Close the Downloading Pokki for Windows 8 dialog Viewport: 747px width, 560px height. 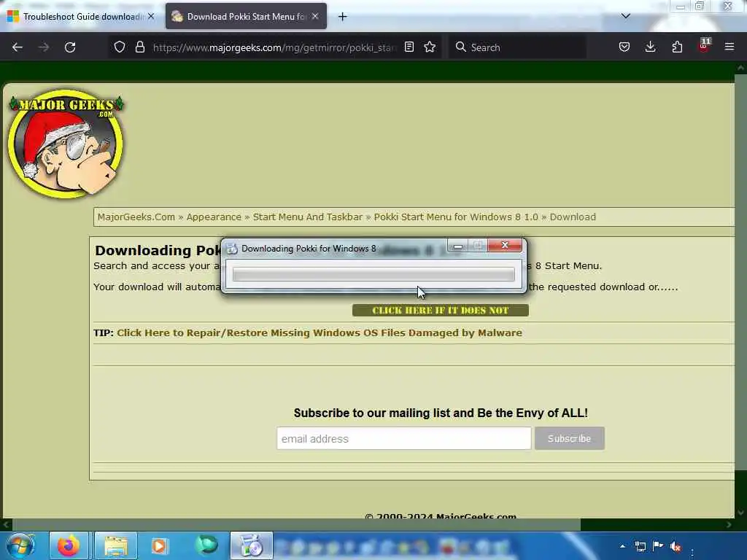[x=505, y=245]
